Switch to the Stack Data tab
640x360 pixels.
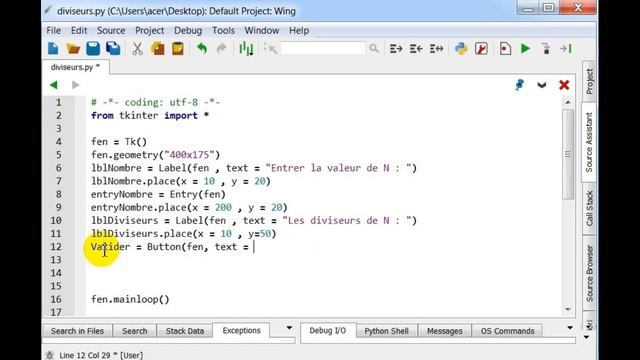[184, 331]
